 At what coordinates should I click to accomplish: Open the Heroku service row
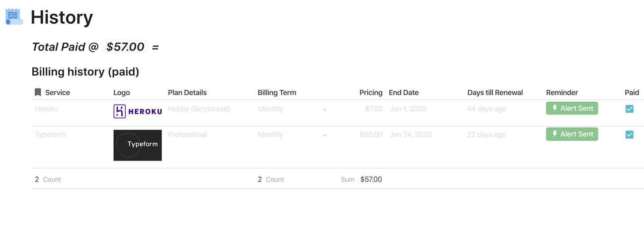pos(46,109)
